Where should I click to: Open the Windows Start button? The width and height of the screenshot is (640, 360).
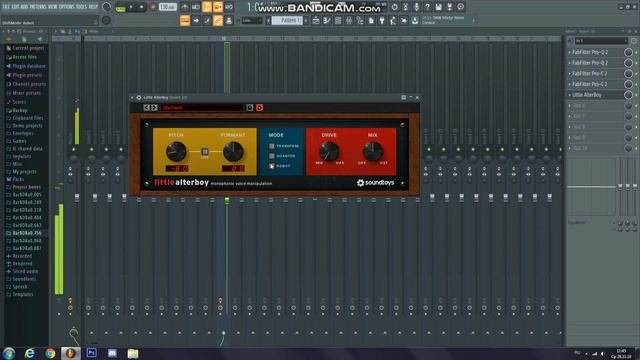click(9, 353)
